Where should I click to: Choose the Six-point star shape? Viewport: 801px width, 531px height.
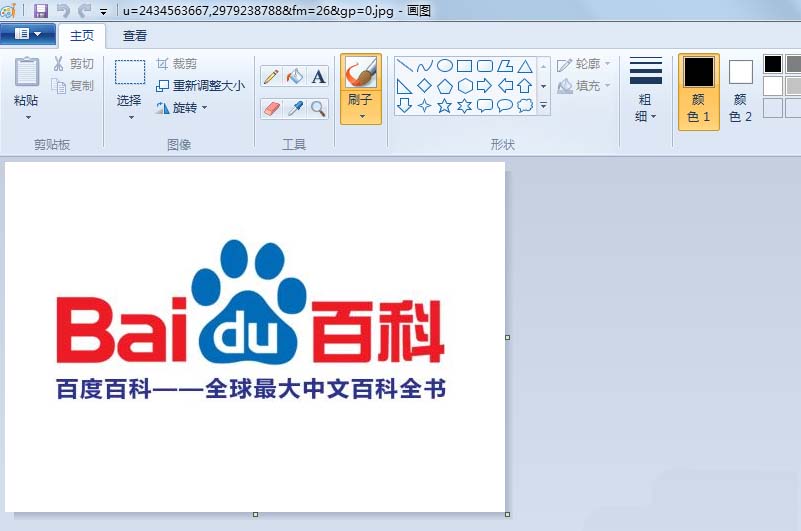(x=464, y=106)
